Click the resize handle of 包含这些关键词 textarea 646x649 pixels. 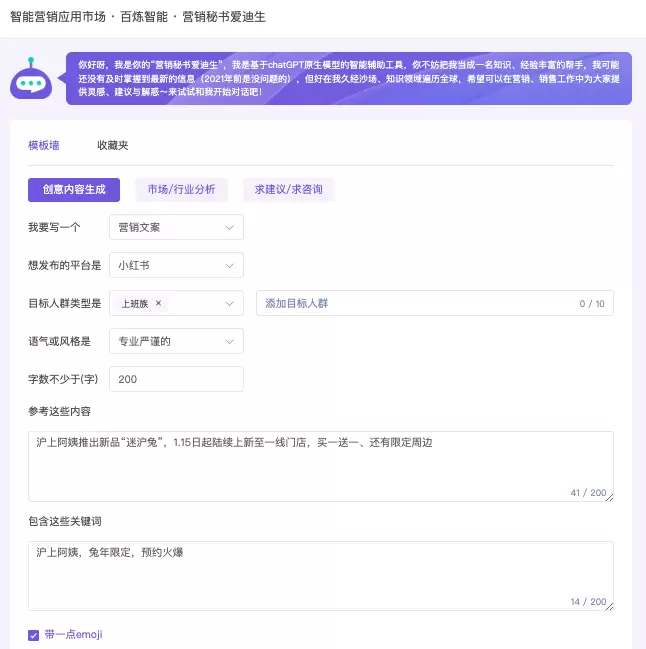609,606
